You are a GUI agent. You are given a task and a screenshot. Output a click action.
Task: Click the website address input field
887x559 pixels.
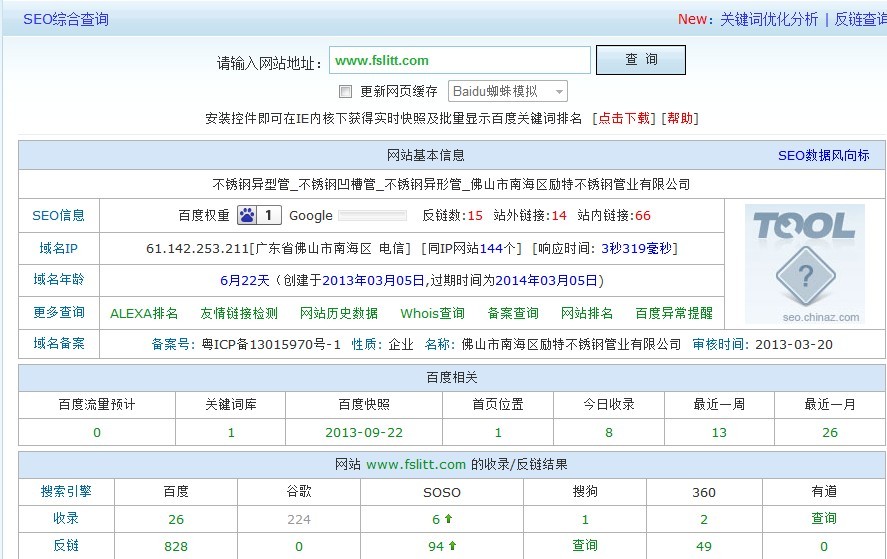tap(460, 60)
